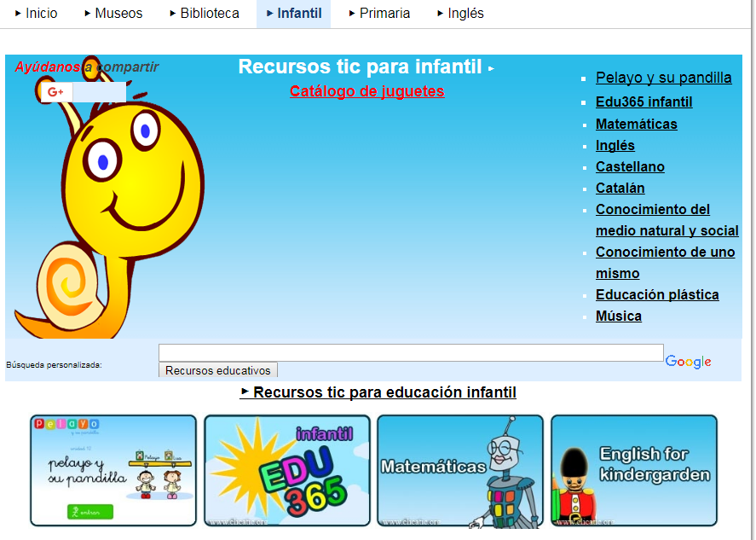756x540 pixels.
Task: Open the English for kindergarden thumbnail
Action: click(634, 470)
